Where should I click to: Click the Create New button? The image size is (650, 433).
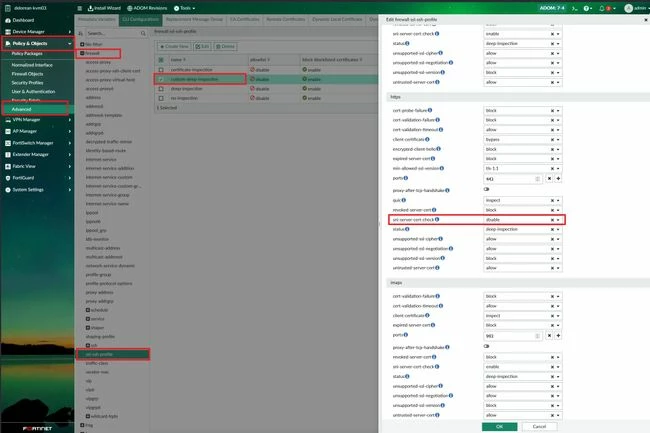coord(174,46)
